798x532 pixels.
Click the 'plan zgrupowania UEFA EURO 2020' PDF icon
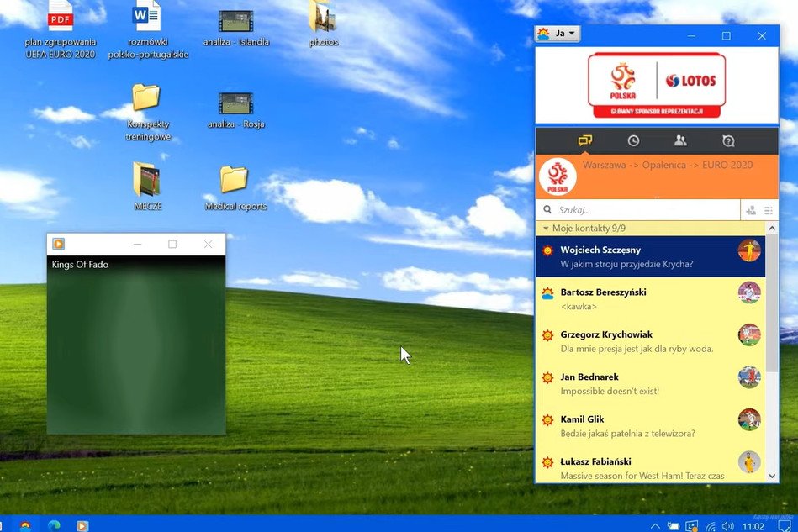pyautogui.click(x=61, y=17)
